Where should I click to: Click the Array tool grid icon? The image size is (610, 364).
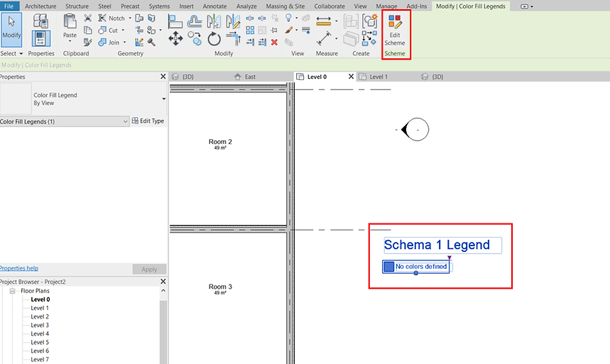[250, 30]
